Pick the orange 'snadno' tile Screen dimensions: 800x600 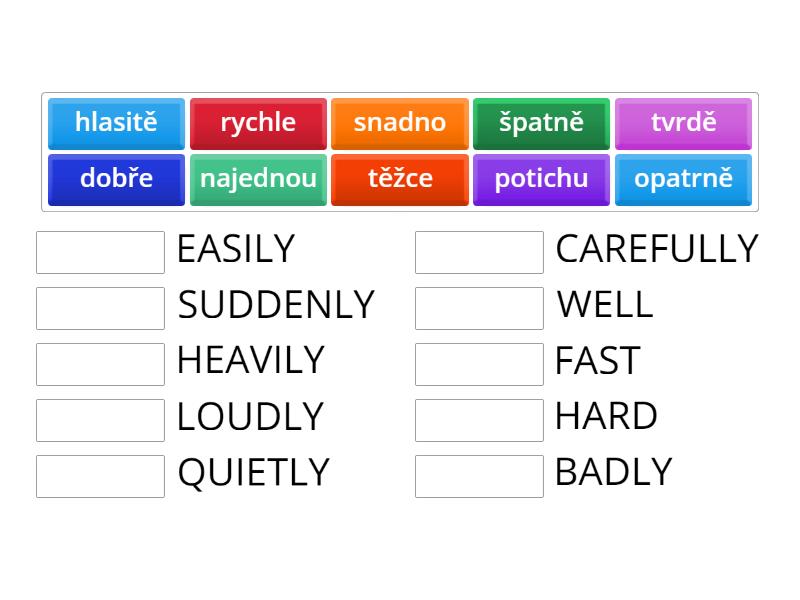coord(399,123)
